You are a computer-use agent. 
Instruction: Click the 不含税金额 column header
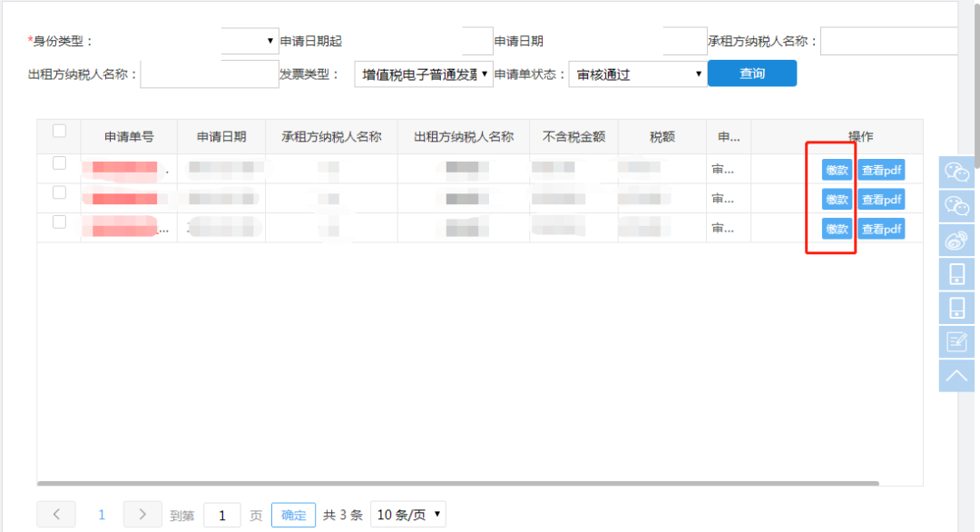(x=573, y=137)
